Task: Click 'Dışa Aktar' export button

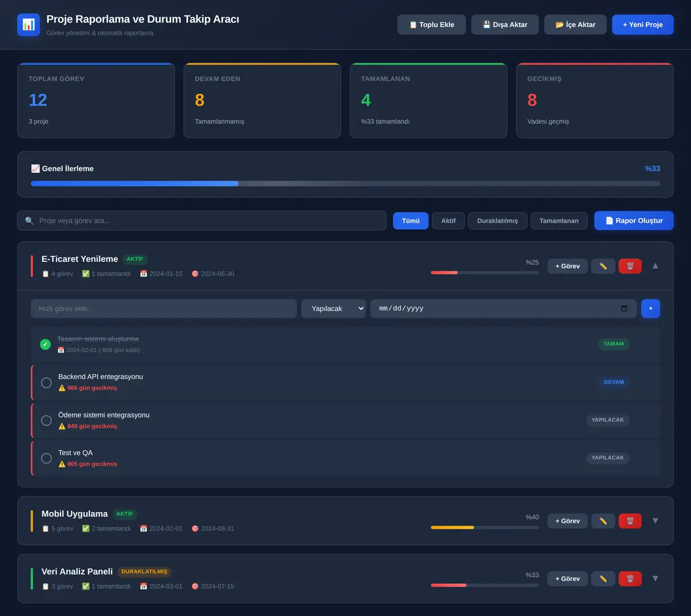Action: click(x=504, y=25)
